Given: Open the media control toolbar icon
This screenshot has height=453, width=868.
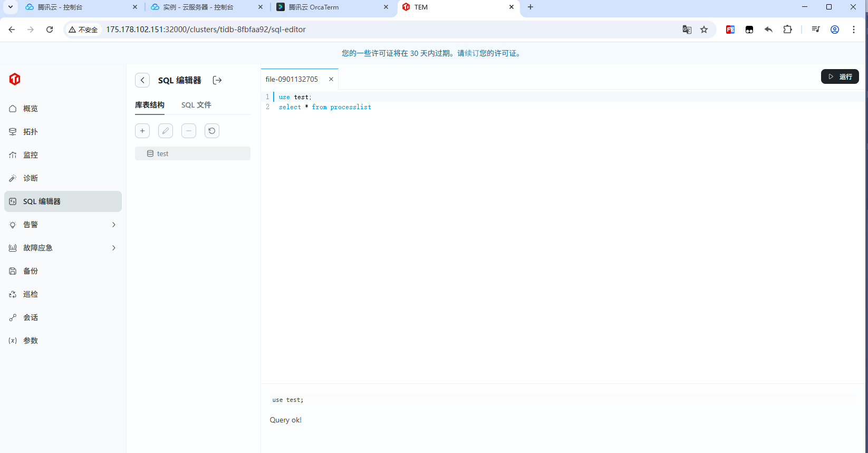Looking at the screenshot, I should tap(816, 30).
